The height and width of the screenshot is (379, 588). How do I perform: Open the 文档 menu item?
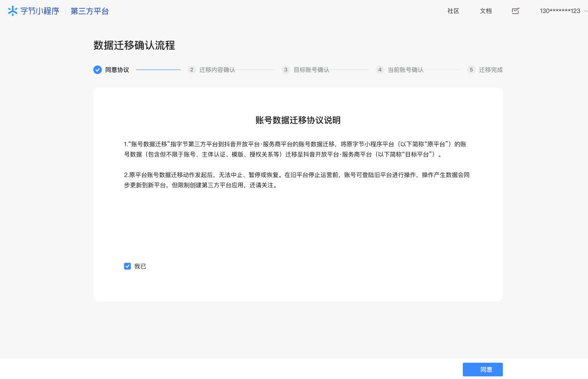(485, 11)
